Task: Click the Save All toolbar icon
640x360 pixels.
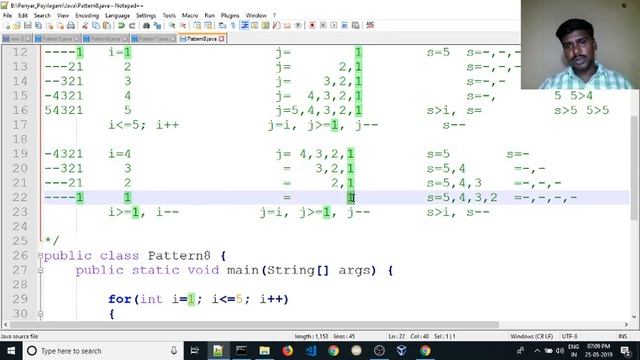Action: [x=38, y=26]
